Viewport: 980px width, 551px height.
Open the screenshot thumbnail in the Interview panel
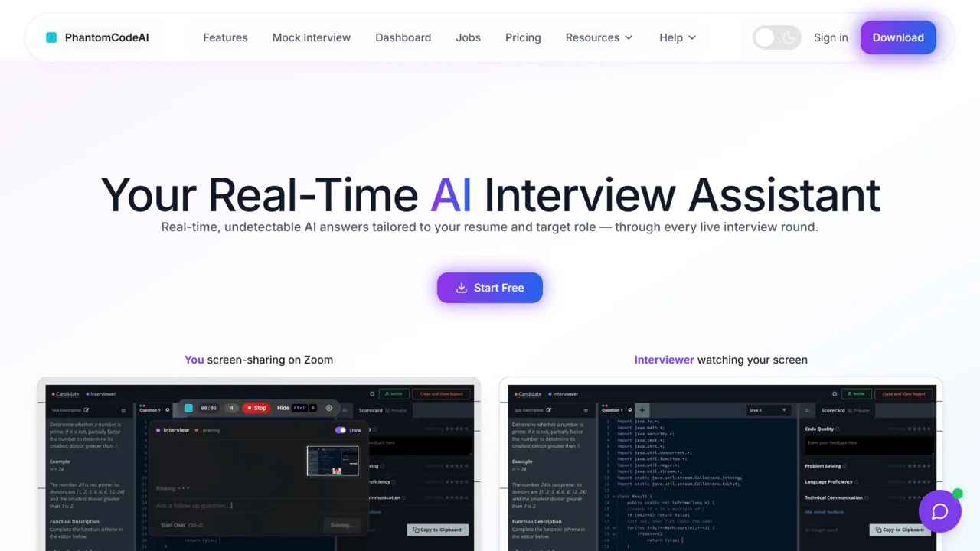tap(332, 461)
